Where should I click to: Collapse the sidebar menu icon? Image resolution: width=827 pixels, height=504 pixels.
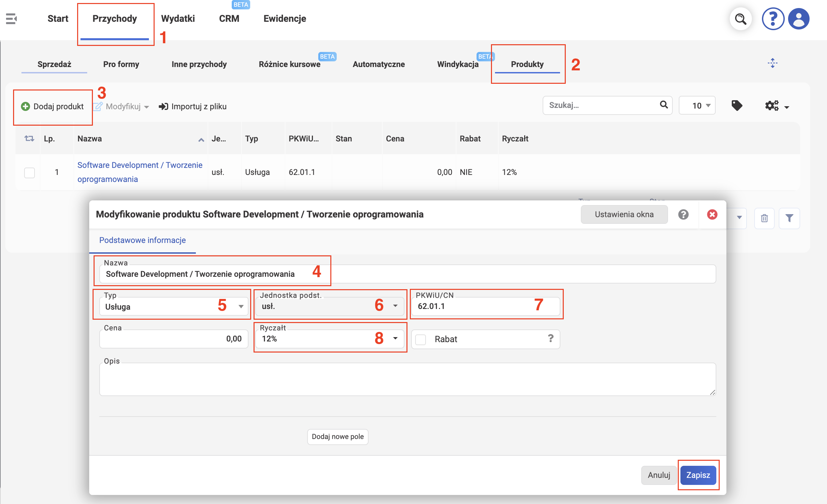coord(11,19)
